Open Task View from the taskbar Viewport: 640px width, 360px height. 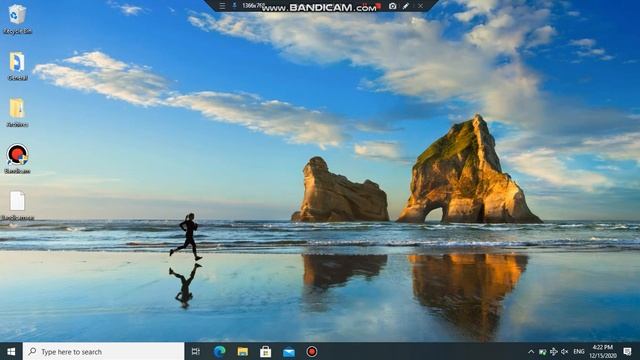pos(196,351)
